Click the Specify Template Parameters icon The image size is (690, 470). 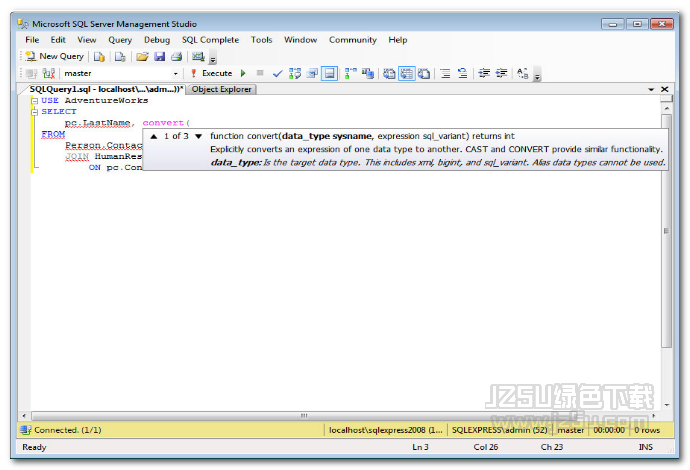pos(522,73)
